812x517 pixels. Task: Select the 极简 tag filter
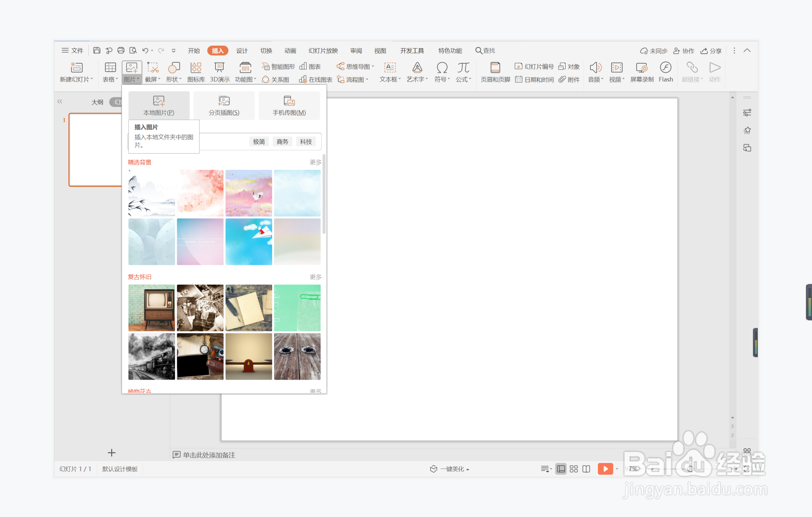tap(259, 141)
